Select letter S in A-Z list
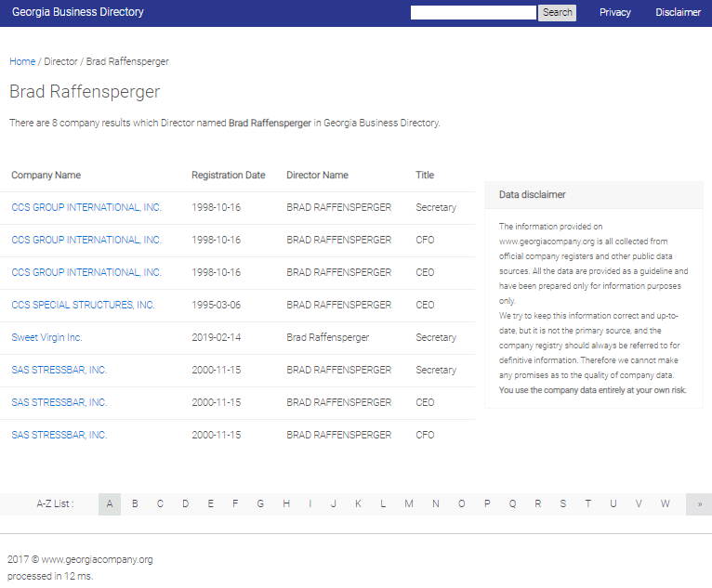This screenshot has height=588, width=712. 563,504
